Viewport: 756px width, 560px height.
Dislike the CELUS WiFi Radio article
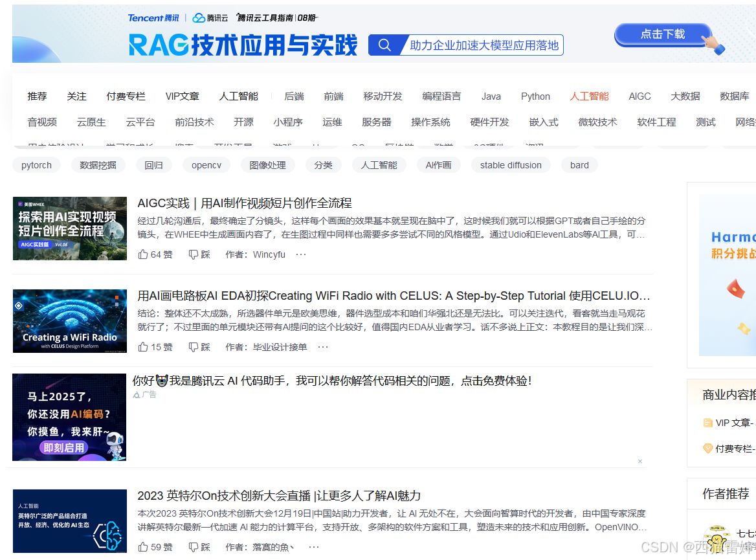click(x=194, y=347)
